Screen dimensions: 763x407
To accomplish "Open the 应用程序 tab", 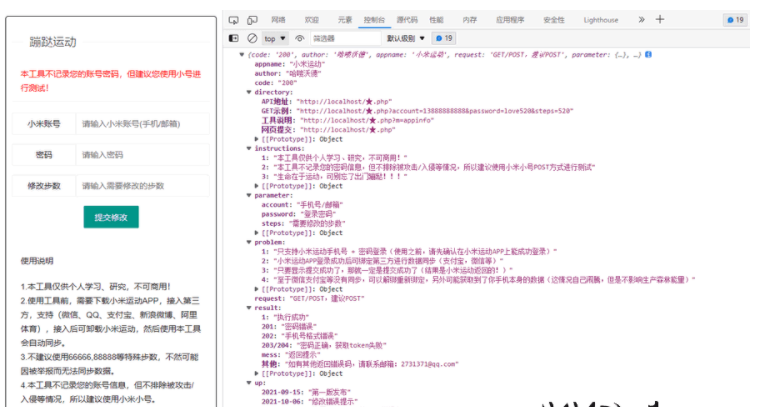I will coord(510,20).
